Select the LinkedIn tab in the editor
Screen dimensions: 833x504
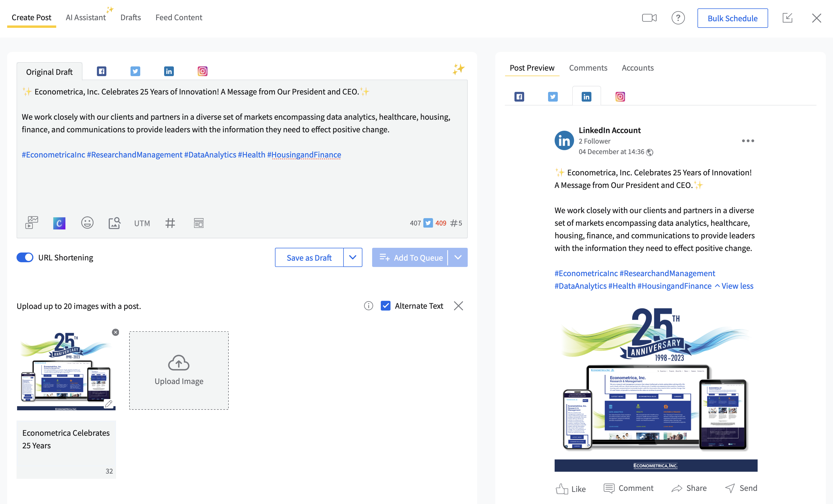point(169,71)
